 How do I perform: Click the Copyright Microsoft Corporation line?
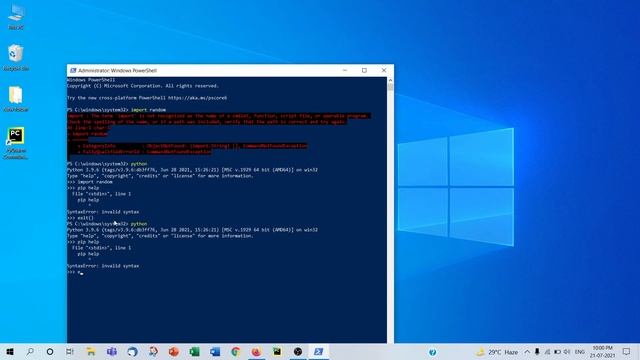click(143, 86)
